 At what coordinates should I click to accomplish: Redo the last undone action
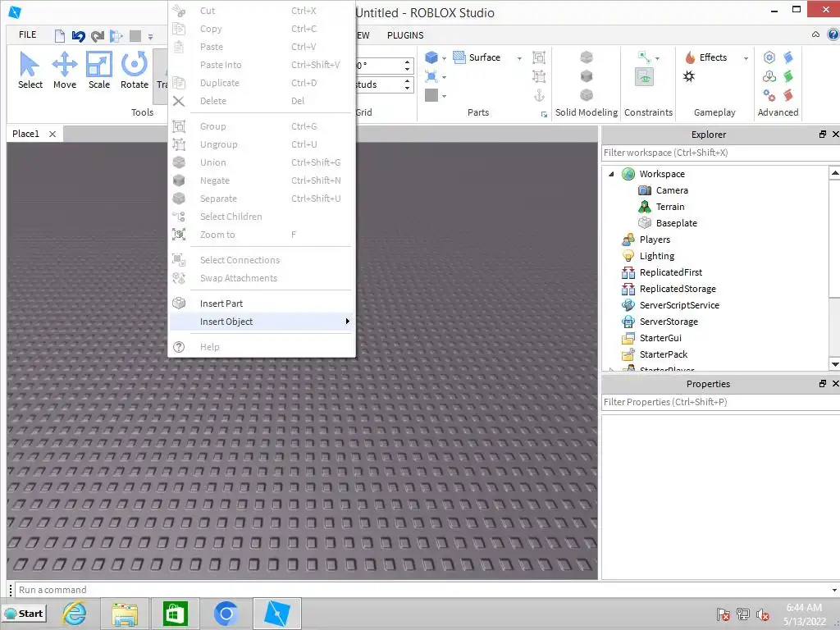pyautogui.click(x=97, y=36)
